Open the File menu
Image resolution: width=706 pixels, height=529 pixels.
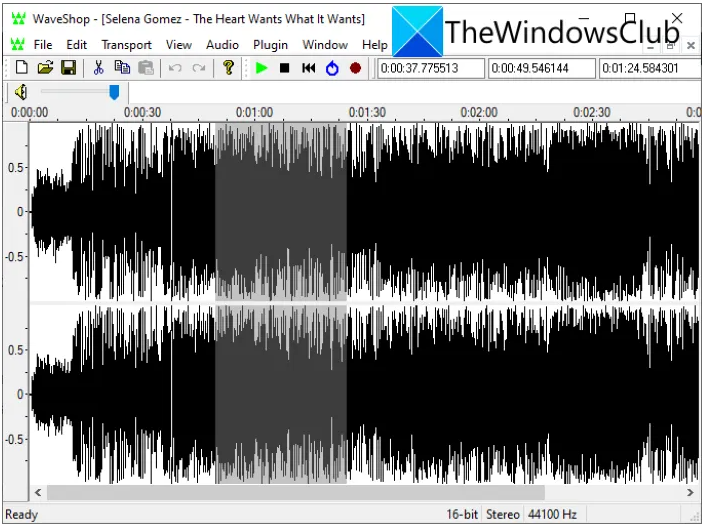43,45
